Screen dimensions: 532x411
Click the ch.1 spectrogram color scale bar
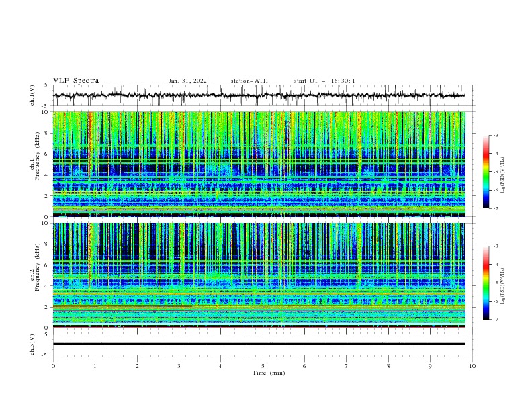486,172
